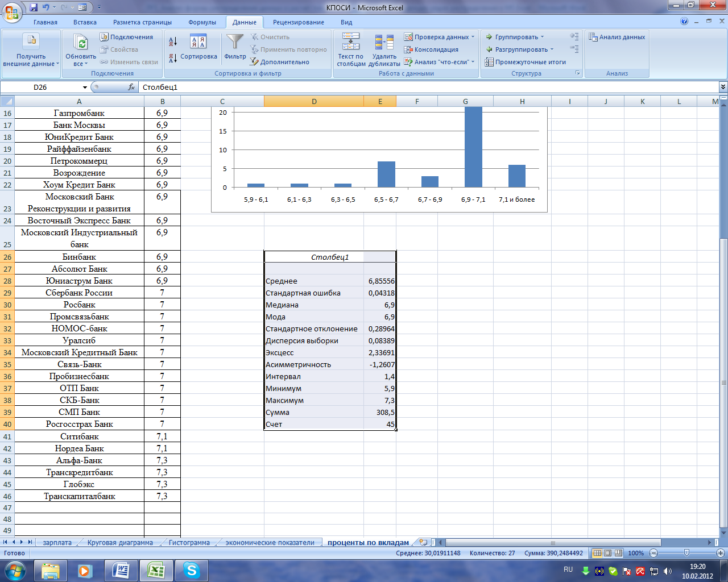The height and width of the screenshot is (582, 728).
Task: Click the Name Box showing D26
Action: click(x=41, y=87)
